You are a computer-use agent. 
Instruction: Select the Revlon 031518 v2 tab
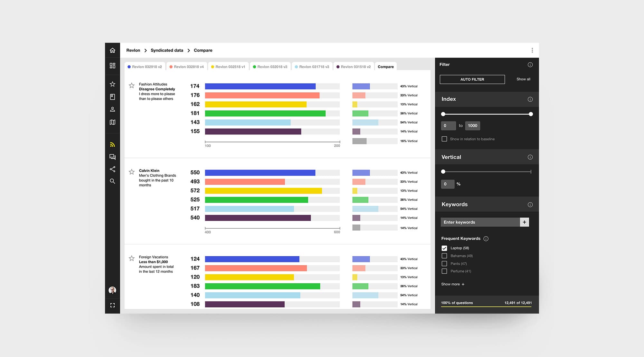[354, 67]
